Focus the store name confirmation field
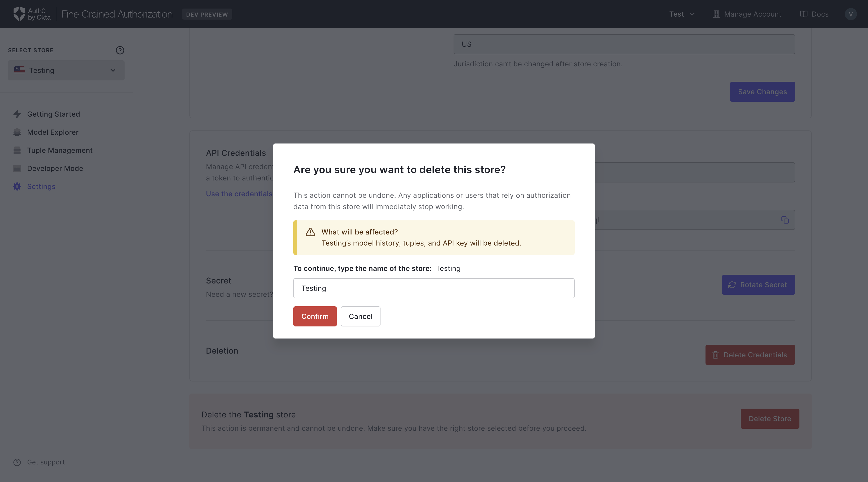The width and height of the screenshot is (868, 482). click(434, 288)
